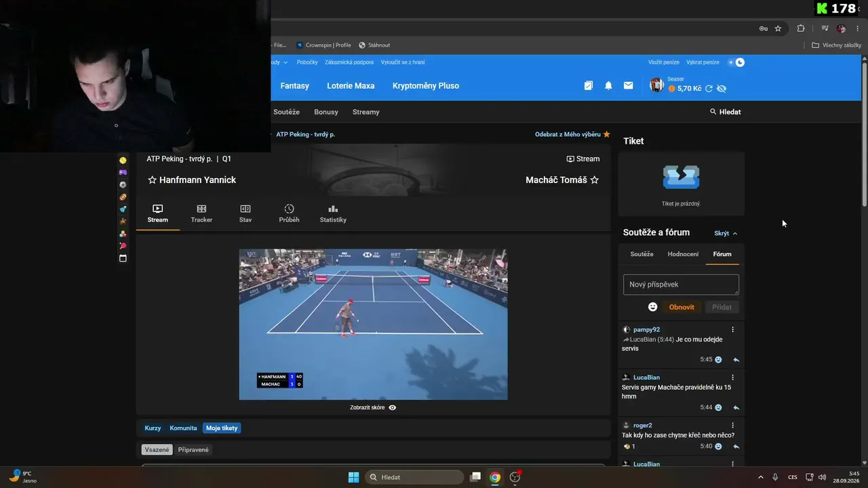Select the Moje tikety tab
The image size is (868, 488).
click(222, 428)
